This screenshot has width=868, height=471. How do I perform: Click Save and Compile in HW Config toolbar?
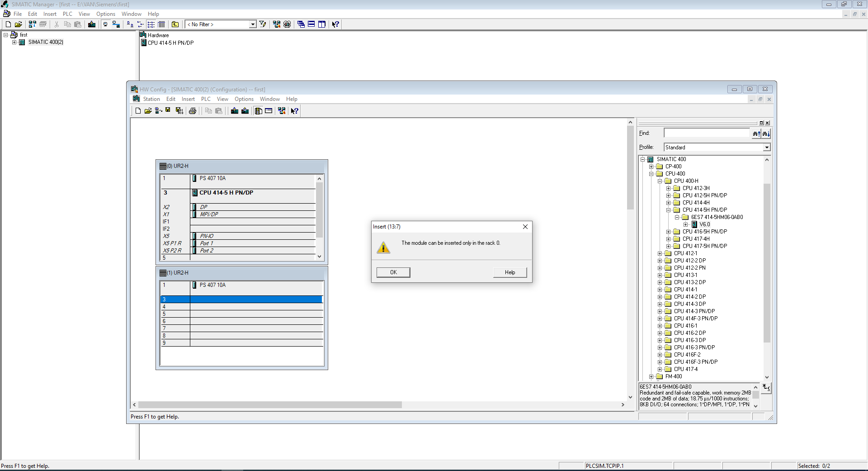(x=179, y=111)
